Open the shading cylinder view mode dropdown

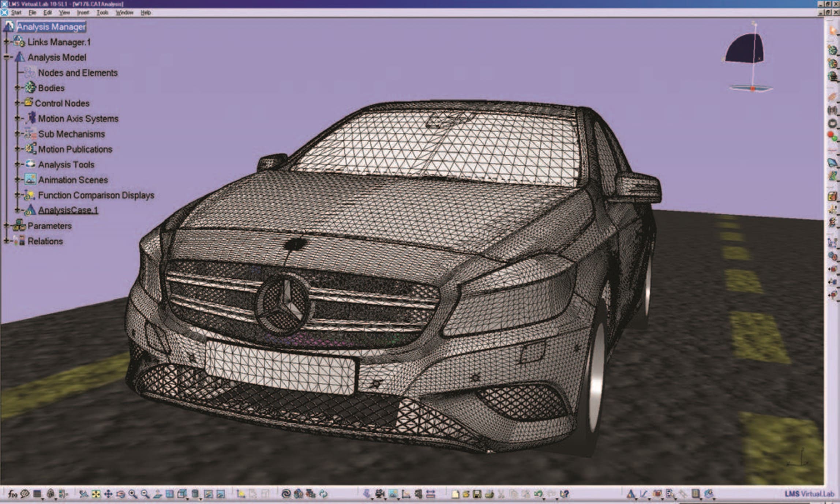click(x=200, y=499)
